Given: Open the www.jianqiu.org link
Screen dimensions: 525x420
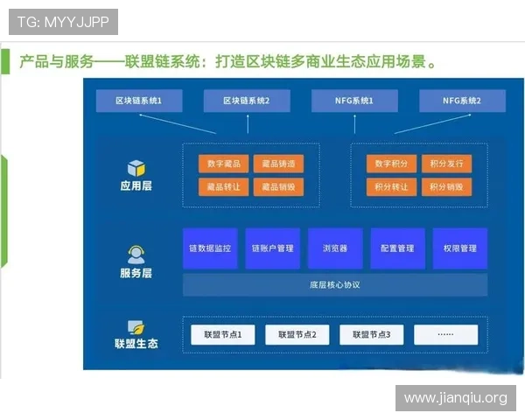Looking at the screenshot, I should (456, 398).
